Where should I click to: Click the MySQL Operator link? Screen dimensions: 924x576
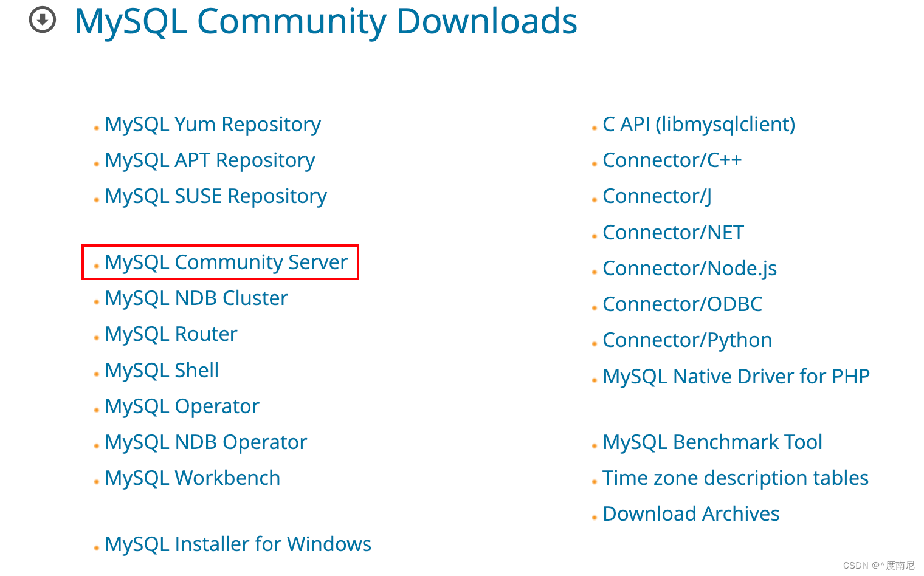pos(182,406)
